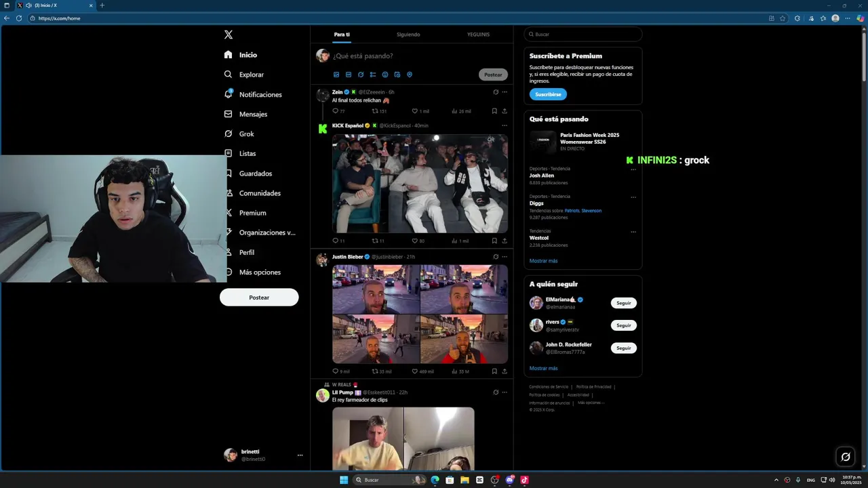Open Edge settings and more menu
Viewport: 868px width, 488px height.
(x=848, y=18)
